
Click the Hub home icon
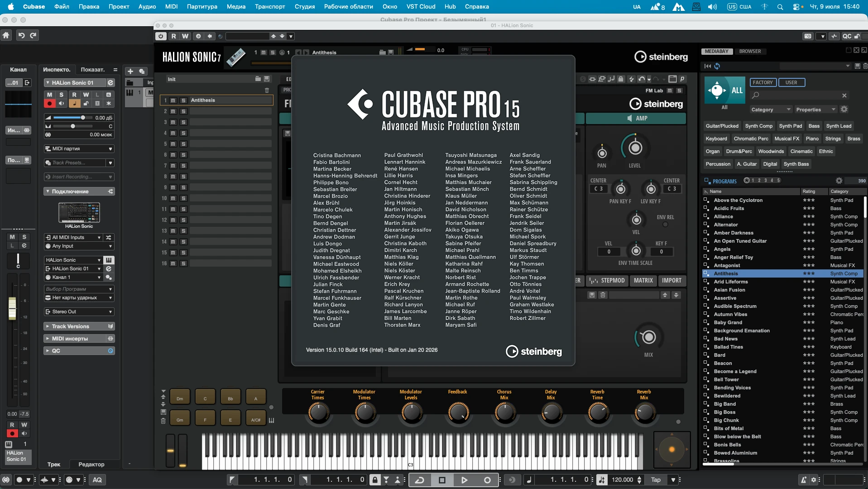6,35
